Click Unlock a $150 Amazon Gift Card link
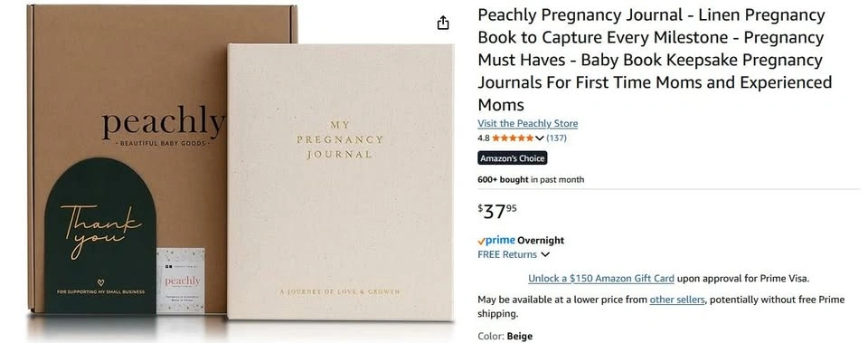This screenshot has width=868, height=343. tap(601, 278)
